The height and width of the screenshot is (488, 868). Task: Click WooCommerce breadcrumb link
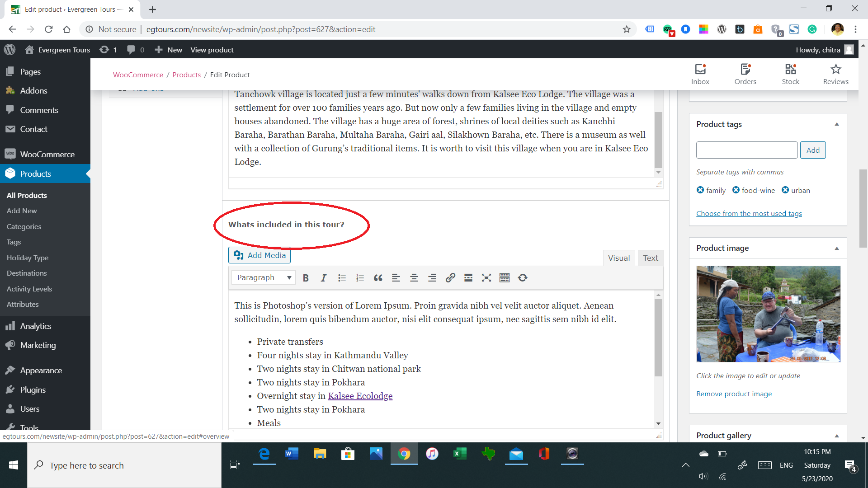tap(138, 75)
